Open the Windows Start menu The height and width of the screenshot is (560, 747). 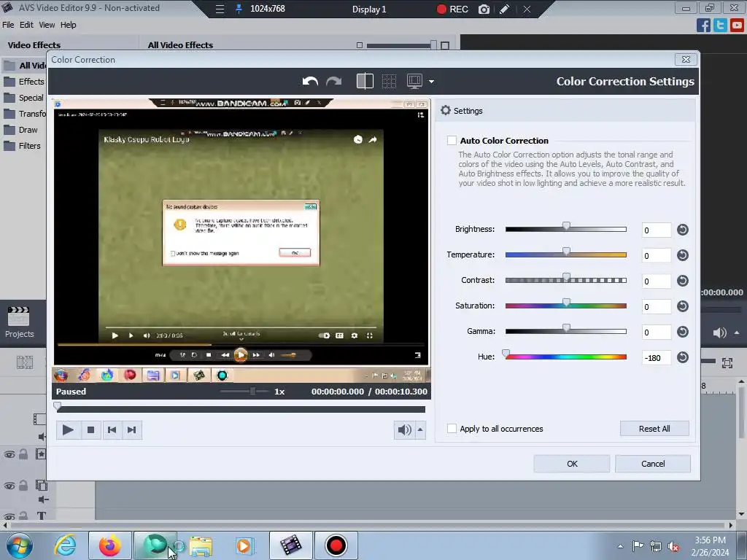[x=20, y=545]
